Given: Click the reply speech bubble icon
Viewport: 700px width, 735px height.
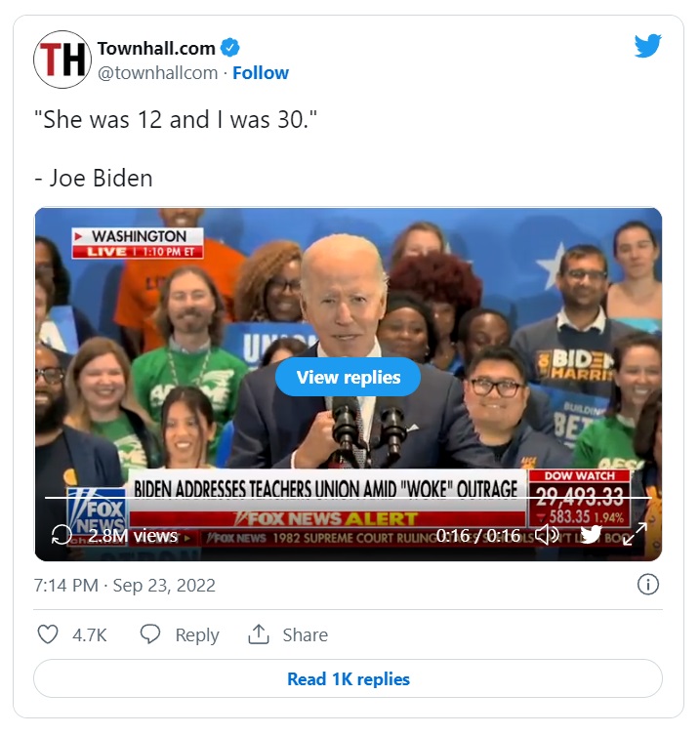Looking at the screenshot, I should pyautogui.click(x=150, y=634).
